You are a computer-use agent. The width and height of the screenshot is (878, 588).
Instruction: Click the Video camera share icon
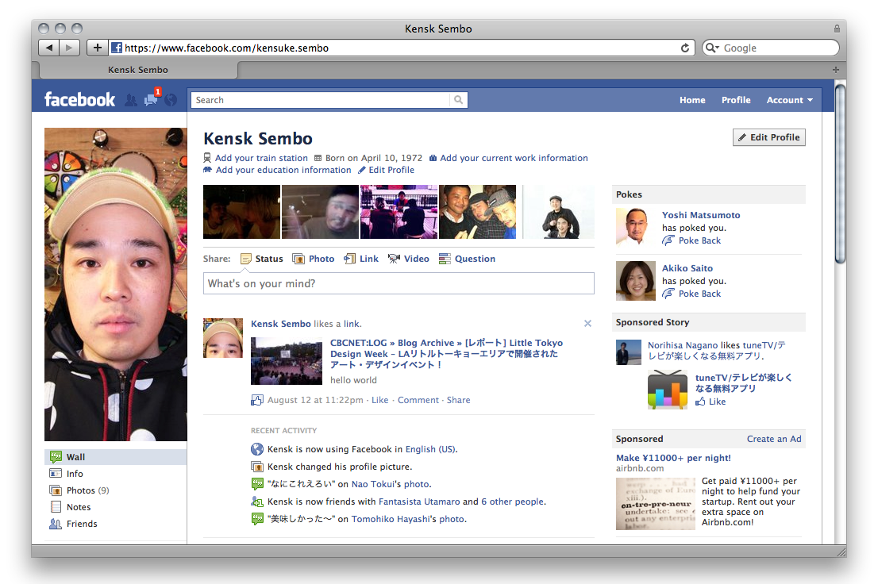[x=395, y=259]
